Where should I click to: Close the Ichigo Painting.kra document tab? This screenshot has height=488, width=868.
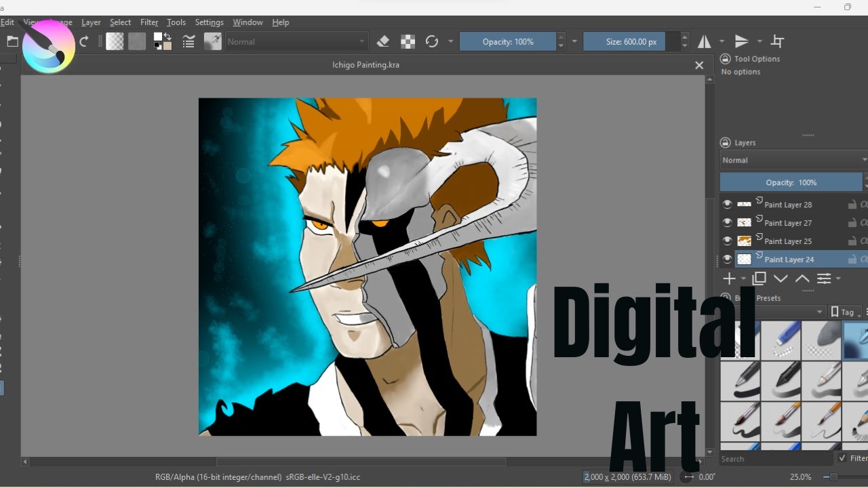pyautogui.click(x=699, y=65)
